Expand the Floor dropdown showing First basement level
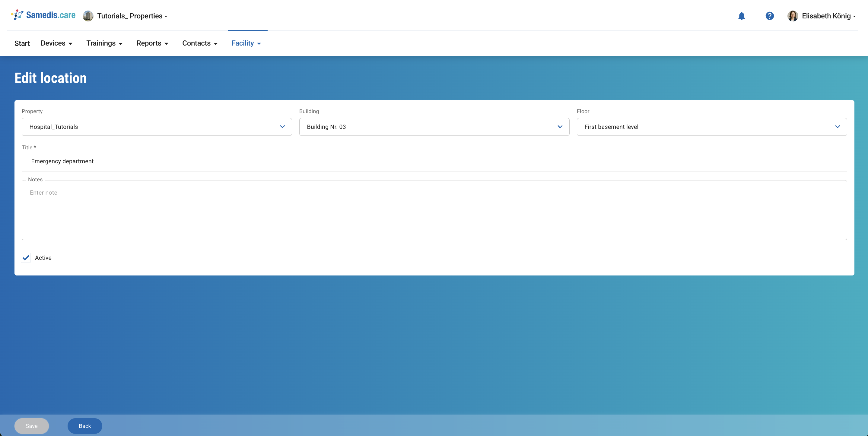Viewport: 868px width, 436px height. [838, 127]
